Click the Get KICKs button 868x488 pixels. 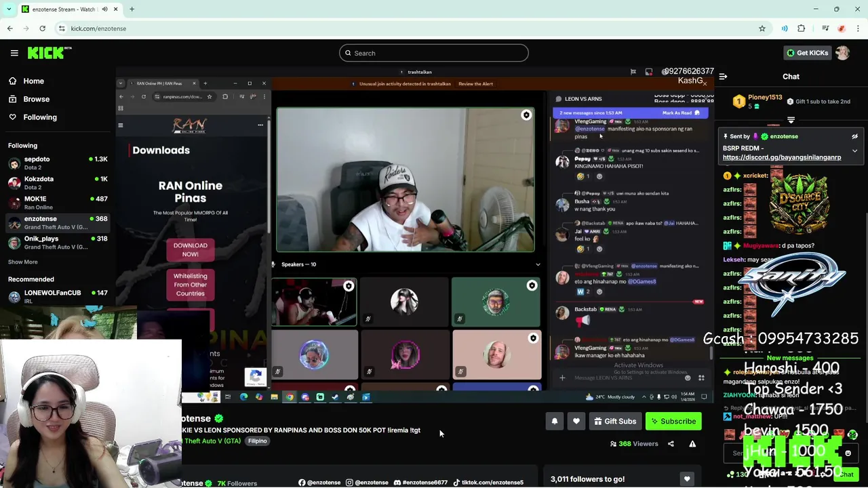pyautogui.click(x=807, y=53)
